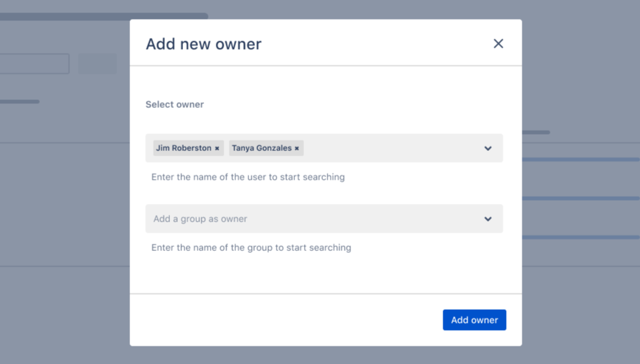Click the dimmed background input box
Image resolution: width=640 pixels, height=364 pixels.
34,64
